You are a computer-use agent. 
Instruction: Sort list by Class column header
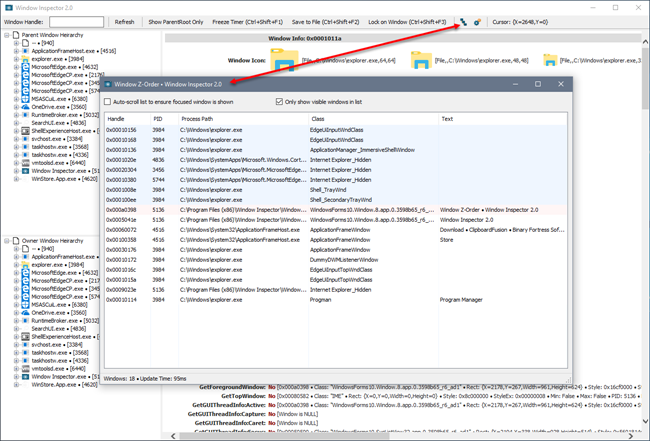click(x=318, y=119)
